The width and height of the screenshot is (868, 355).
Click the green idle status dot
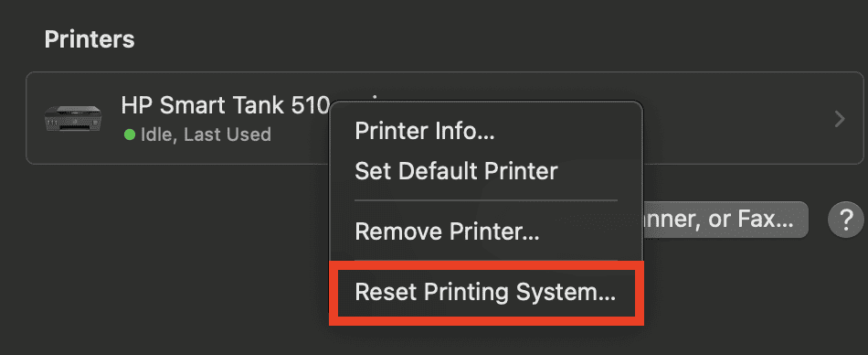click(130, 134)
